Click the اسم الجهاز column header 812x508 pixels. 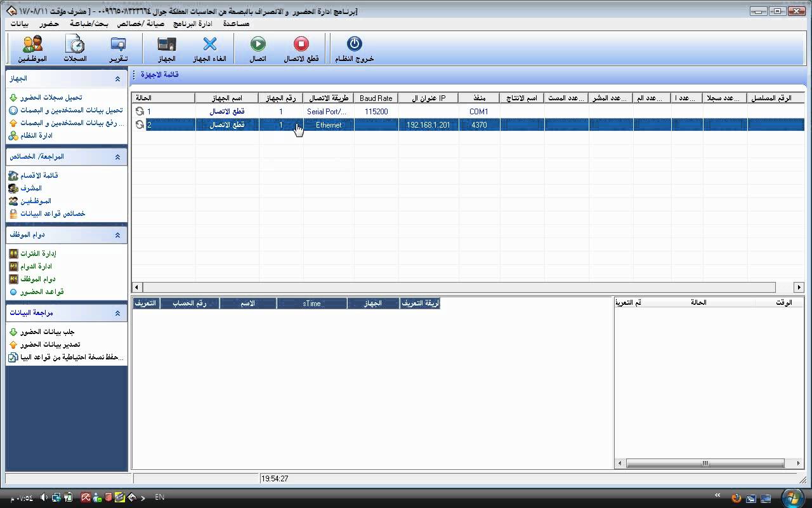[x=227, y=98]
